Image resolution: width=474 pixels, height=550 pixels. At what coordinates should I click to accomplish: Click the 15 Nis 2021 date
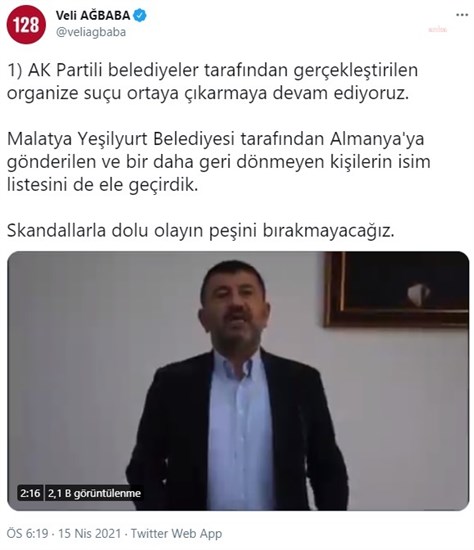89,534
